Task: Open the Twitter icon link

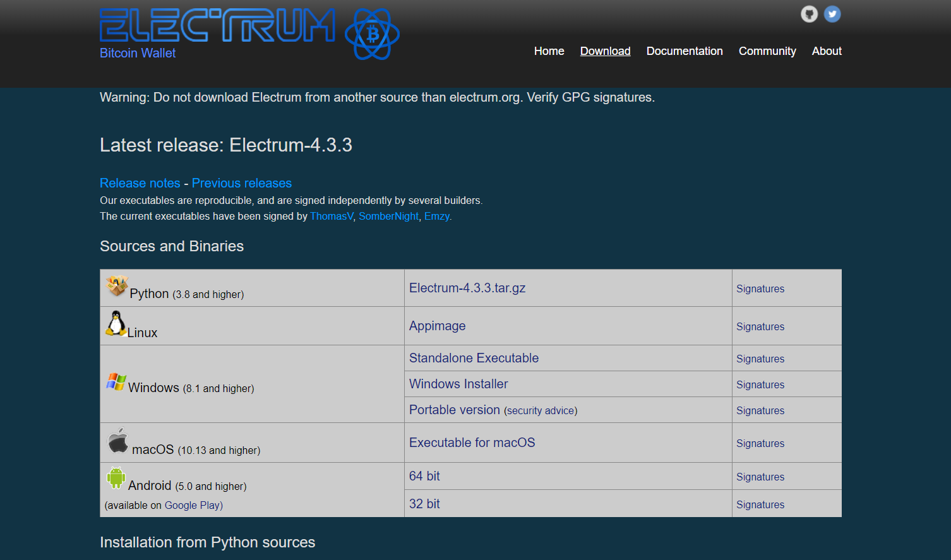Action: tap(832, 14)
